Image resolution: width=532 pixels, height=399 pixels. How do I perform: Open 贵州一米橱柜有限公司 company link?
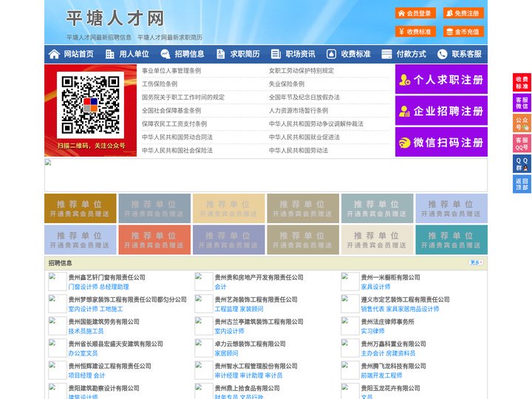[x=391, y=277]
